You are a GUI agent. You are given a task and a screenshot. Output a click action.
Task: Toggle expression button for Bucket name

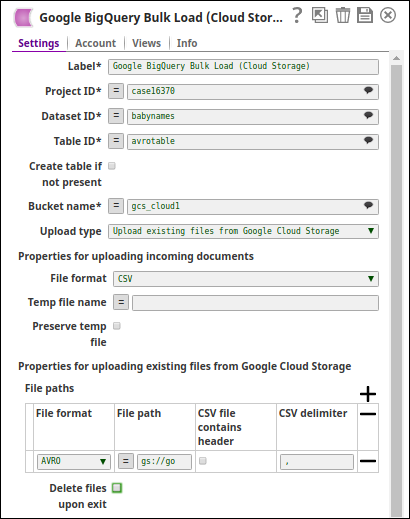[x=116, y=206]
